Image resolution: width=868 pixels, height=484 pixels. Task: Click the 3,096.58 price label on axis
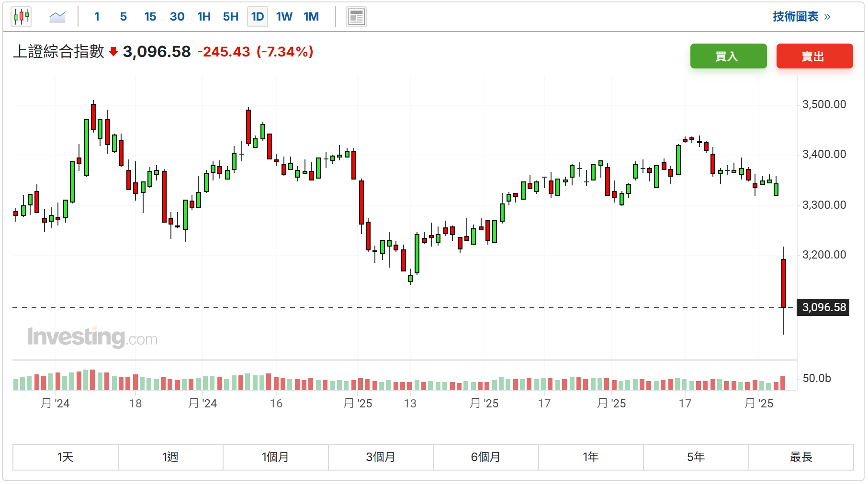click(x=823, y=307)
